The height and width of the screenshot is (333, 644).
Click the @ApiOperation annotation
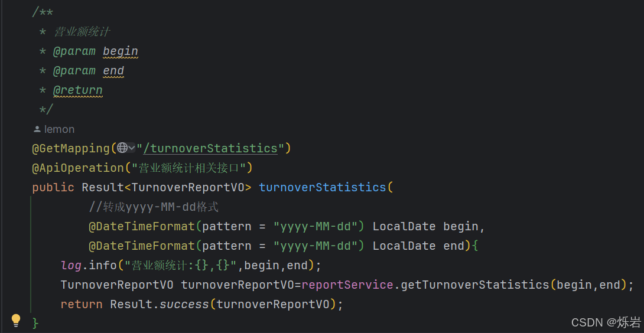78,168
